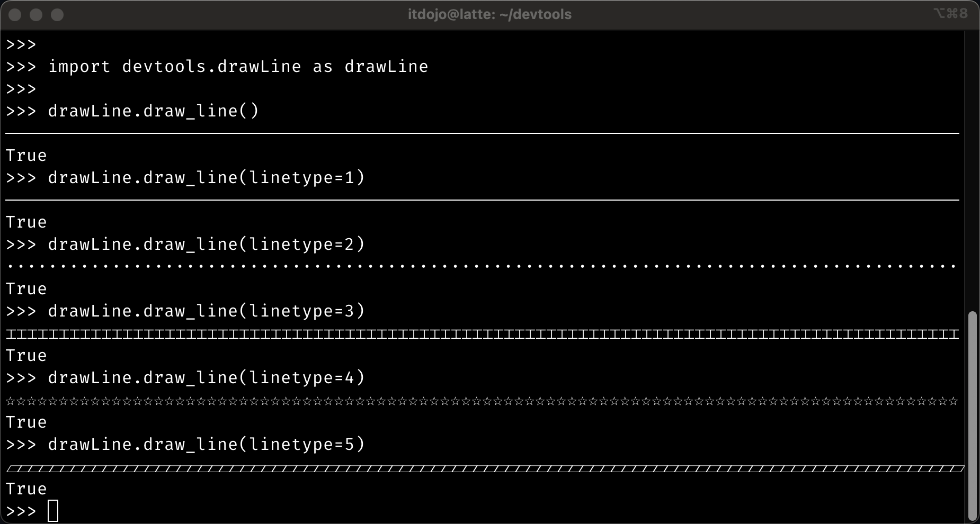The width and height of the screenshot is (980, 524).
Task: Click the draw_line(linetype=2) command
Action: coord(206,245)
